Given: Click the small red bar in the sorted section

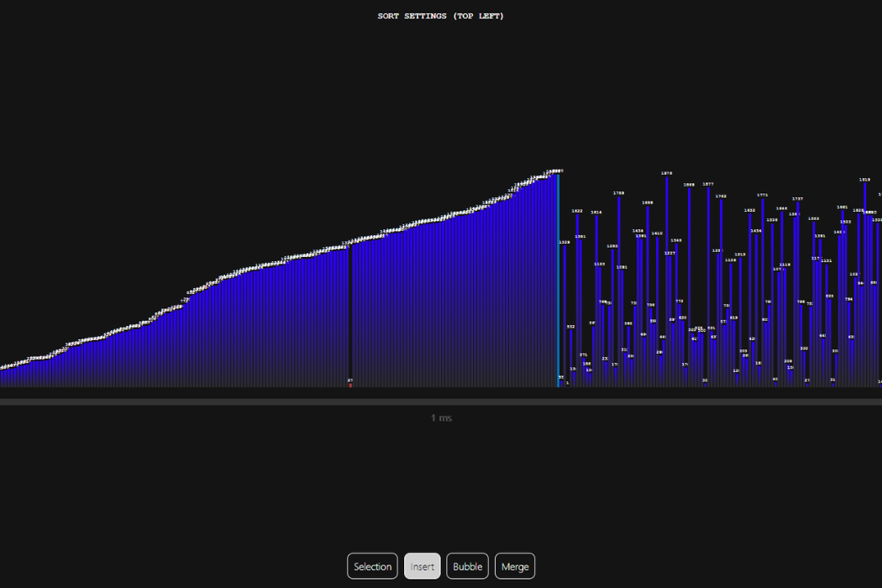Looking at the screenshot, I should 350,385.
